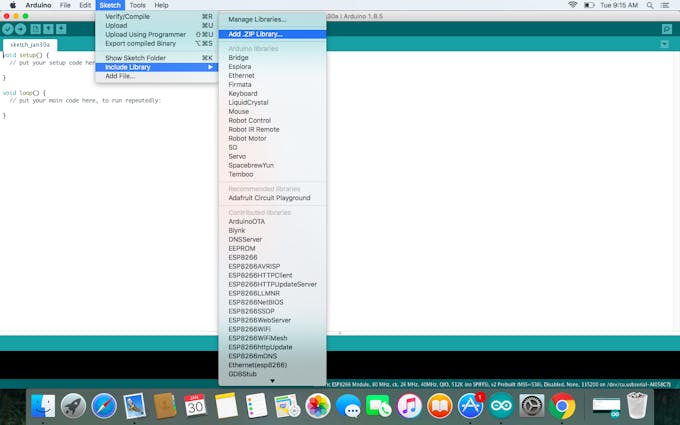The width and height of the screenshot is (680, 425).
Task: Open Spotlight search in menu bar
Action: pos(646,5)
